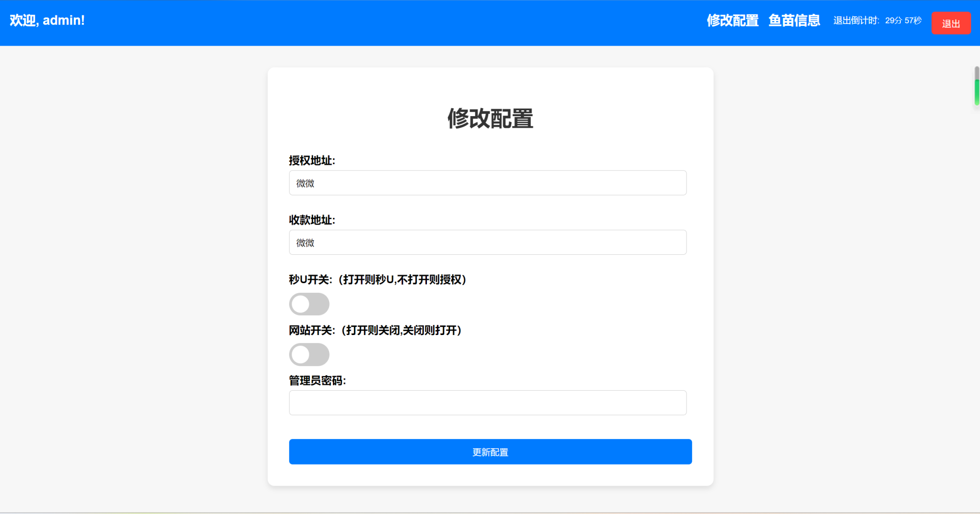The width and height of the screenshot is (980, 514).
Task: Switch to 鱼苗信息 page
Action: tap(794, 21)
